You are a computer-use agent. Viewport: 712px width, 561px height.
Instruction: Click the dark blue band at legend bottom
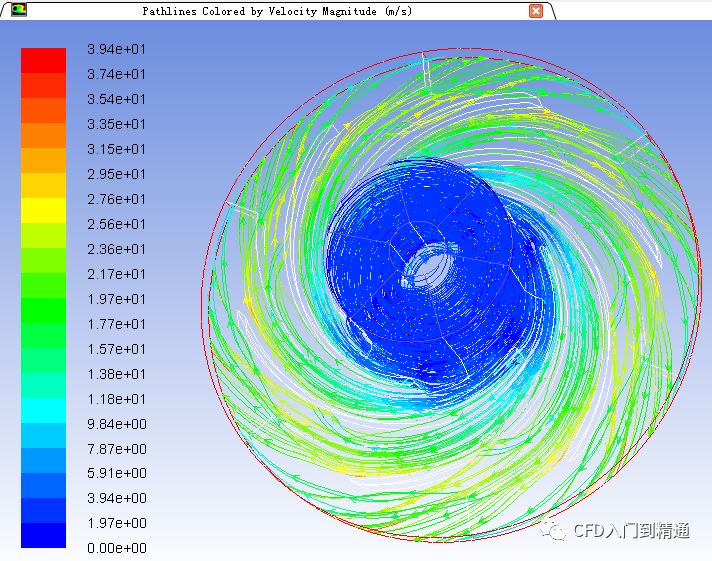(x=44, y=535)
